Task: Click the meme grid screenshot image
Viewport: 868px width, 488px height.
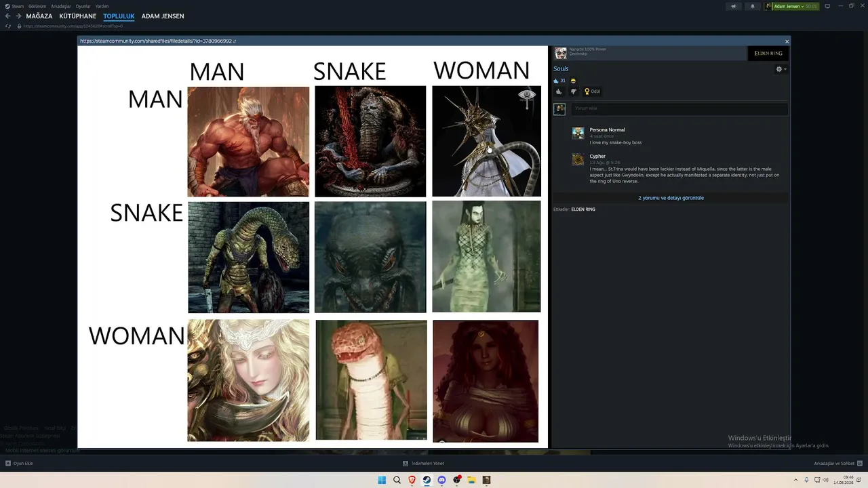Action: [313, 247]
